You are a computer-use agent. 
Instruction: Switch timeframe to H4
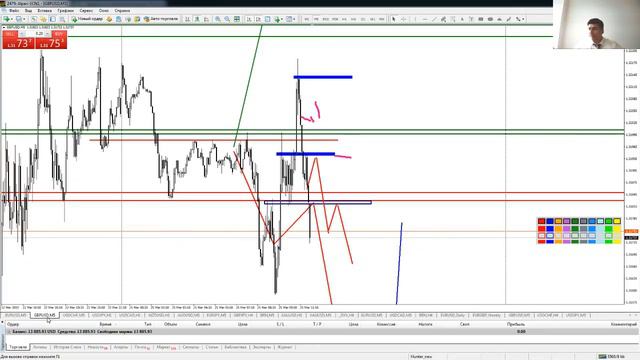click(353, 19)
